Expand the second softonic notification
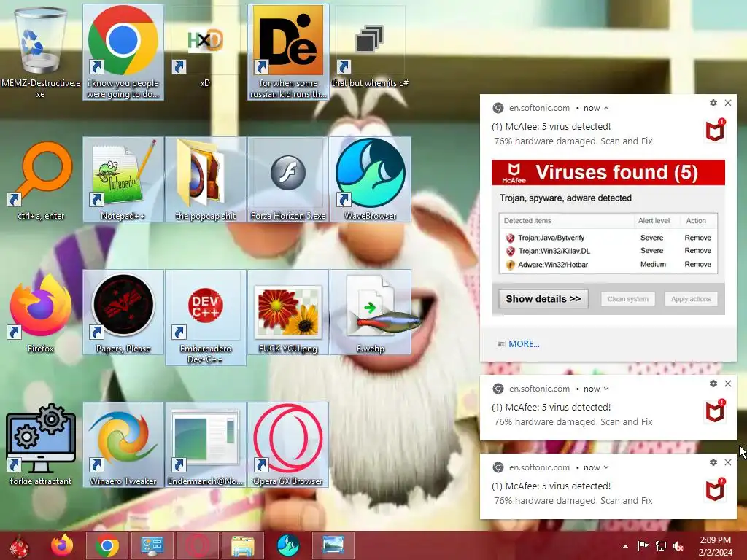 [x=606, y=389]
